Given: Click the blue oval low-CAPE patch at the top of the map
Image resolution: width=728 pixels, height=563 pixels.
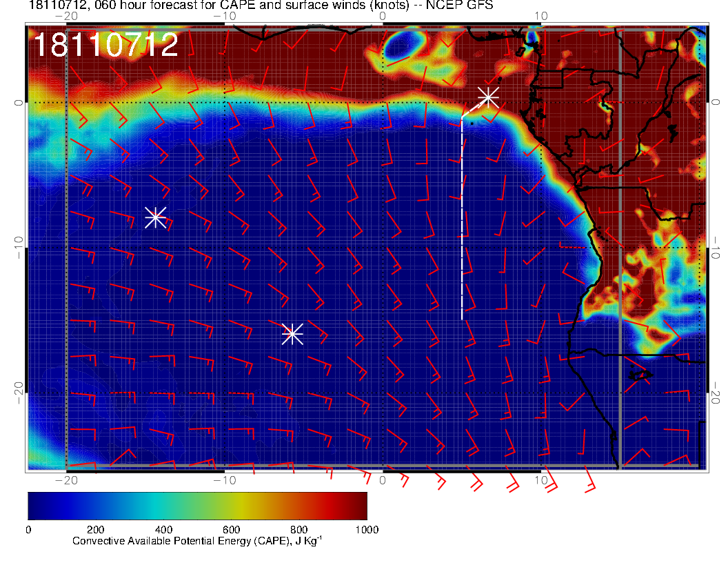Looking at the screenshot, I should pyautogui.click(x=403, y=46).
